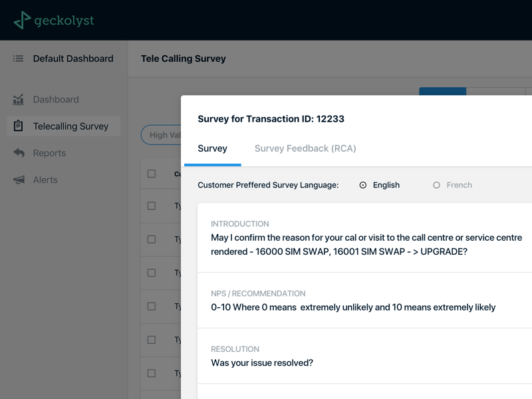
Task: Select French survey language
Action: tap(437, 185)
